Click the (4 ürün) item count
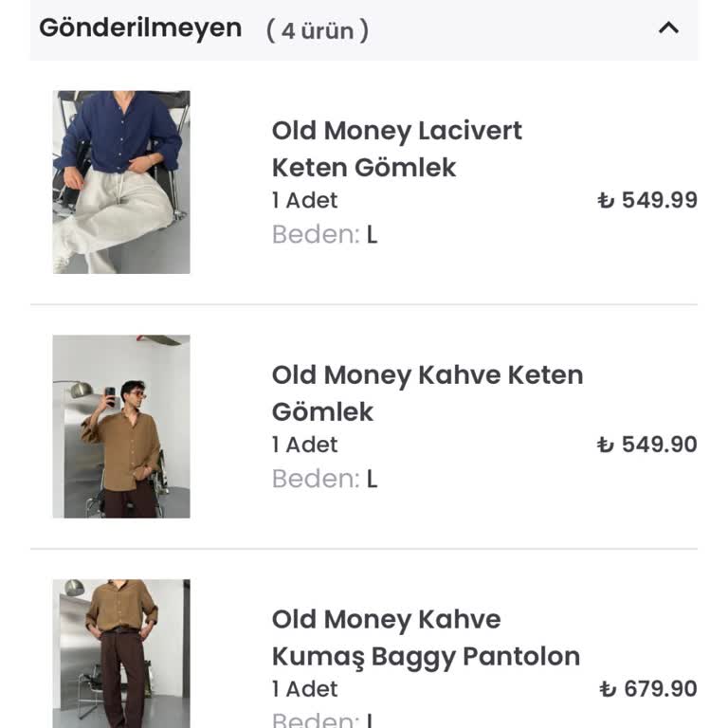Screen dimensions: 728x728 tap(318, 30)
